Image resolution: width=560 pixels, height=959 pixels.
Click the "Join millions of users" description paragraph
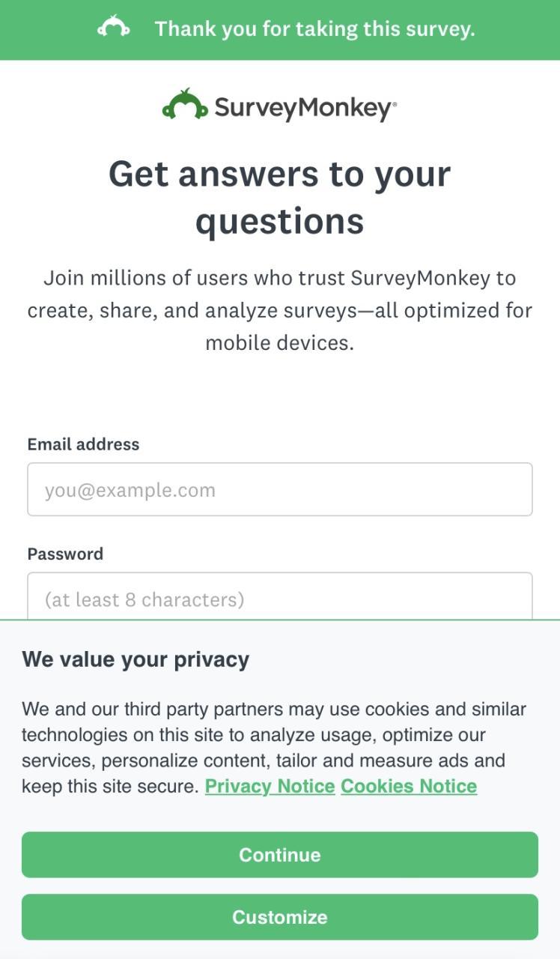point(280,310)
